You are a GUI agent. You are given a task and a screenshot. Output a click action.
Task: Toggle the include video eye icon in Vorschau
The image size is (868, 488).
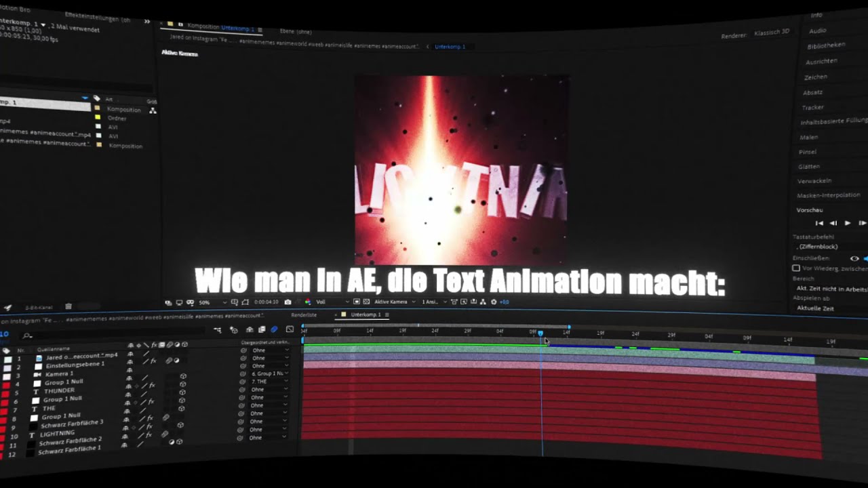[x=854, y=258]
